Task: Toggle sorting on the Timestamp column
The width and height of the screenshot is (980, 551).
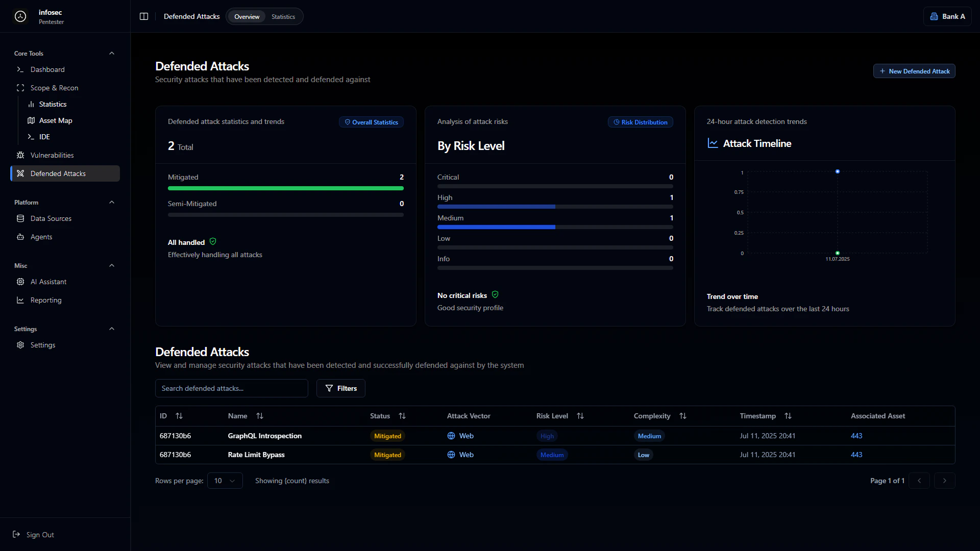Action: point(788,416)
